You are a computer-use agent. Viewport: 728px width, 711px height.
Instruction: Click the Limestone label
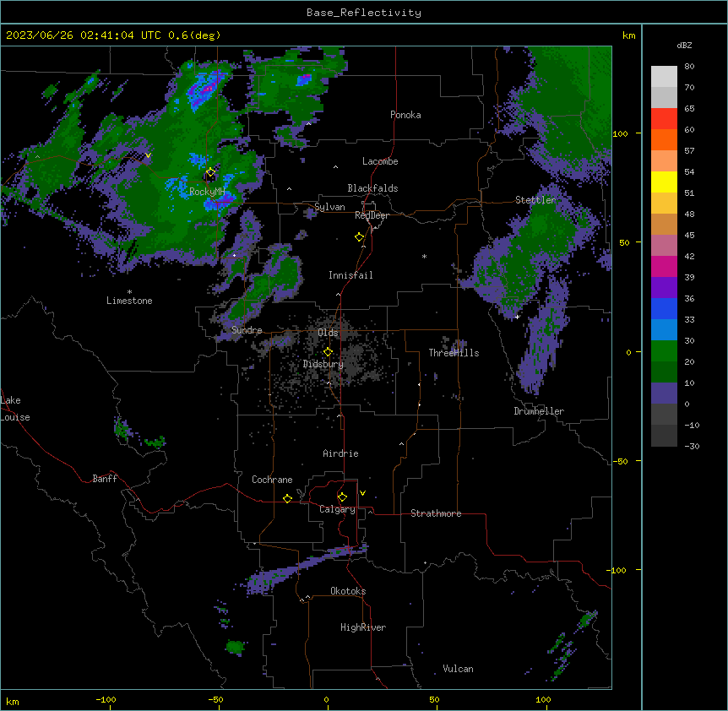point(129,301)
